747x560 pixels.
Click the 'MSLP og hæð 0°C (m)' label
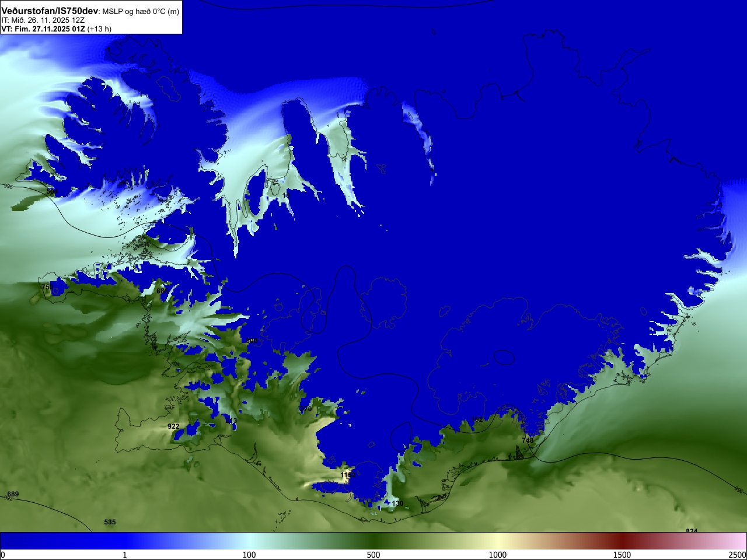[x=141, y=11]
